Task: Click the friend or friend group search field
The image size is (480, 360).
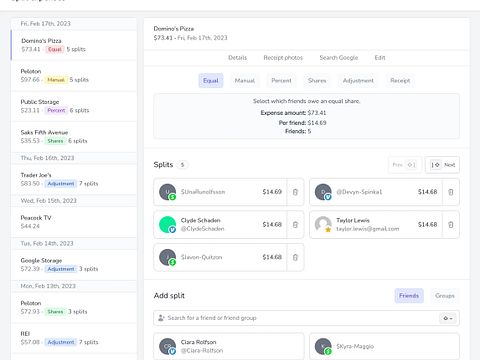Action: tap(306, 318)
